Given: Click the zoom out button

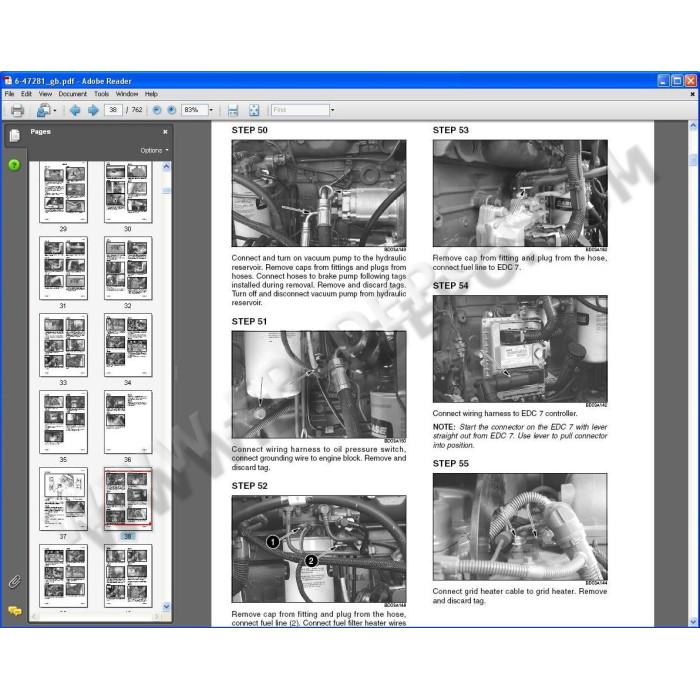Looking at the screenshot, I should (157, 110).
